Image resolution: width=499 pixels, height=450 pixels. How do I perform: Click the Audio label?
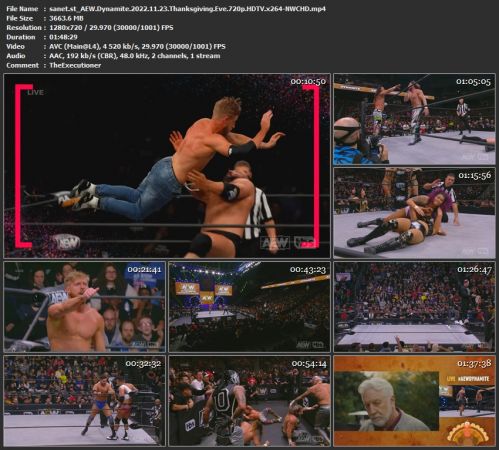click(x=16, y=56)
